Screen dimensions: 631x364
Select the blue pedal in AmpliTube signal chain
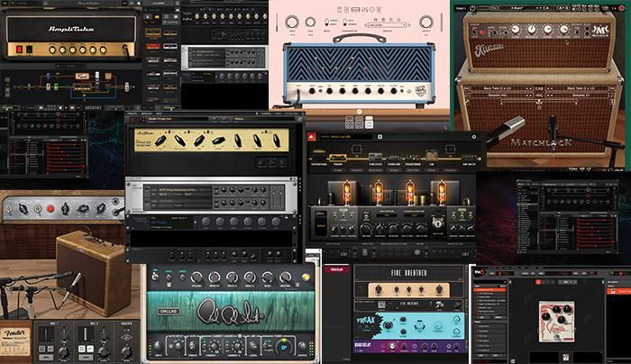49,75
